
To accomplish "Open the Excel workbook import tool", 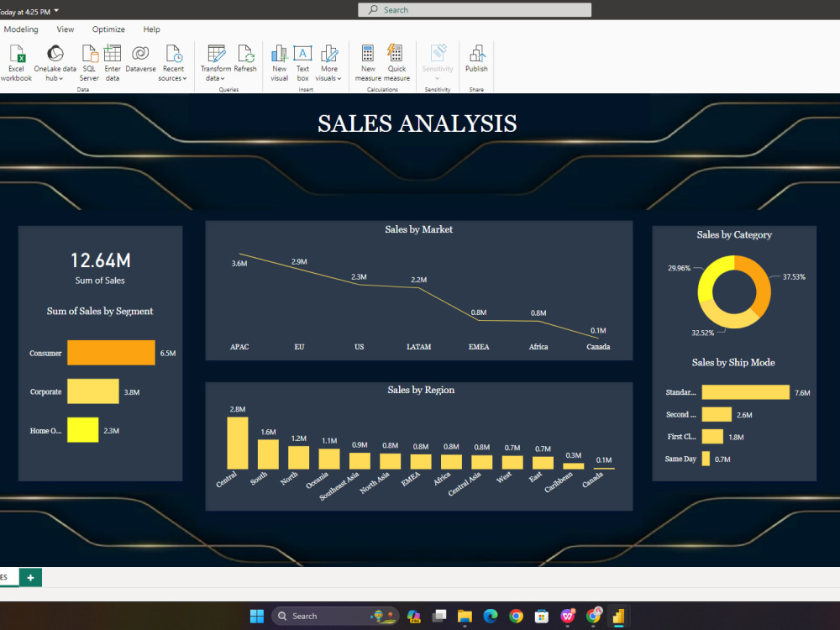I will [15, 60].
